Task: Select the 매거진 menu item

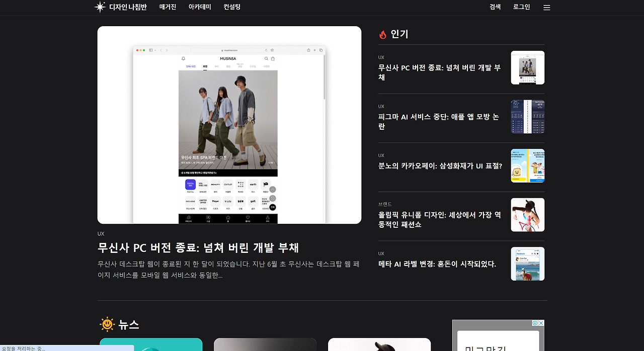Action: click(x=168, y=7)
